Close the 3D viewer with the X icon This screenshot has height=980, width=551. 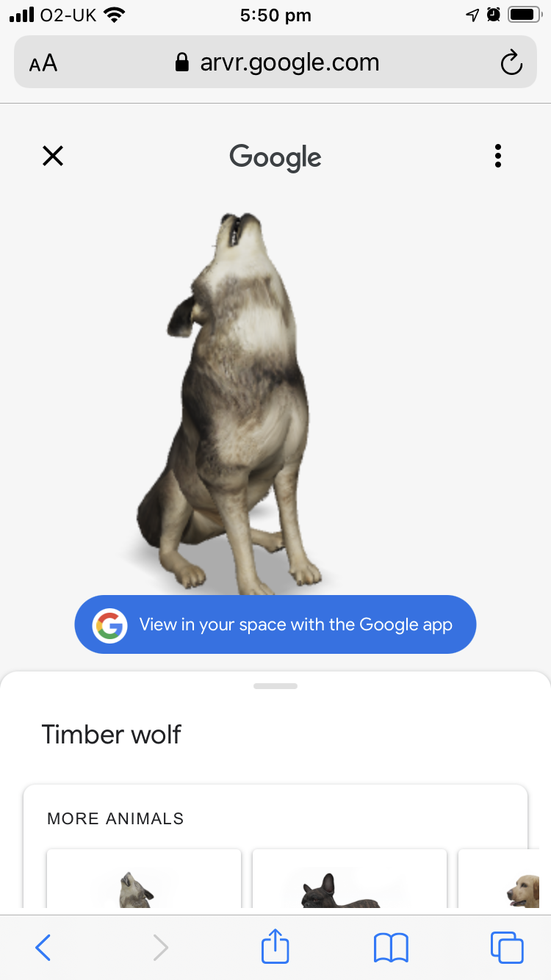point(53,156)
